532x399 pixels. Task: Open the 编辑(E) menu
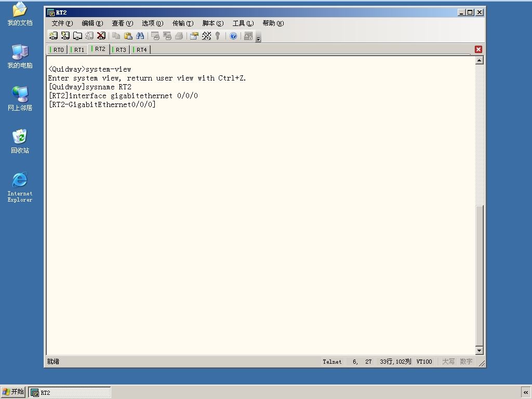[92, 23]
